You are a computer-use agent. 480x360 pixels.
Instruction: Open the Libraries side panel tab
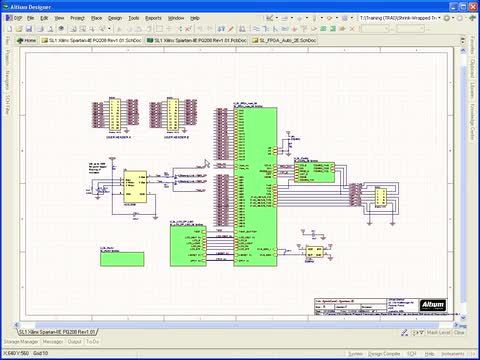(x=472, y=90)
